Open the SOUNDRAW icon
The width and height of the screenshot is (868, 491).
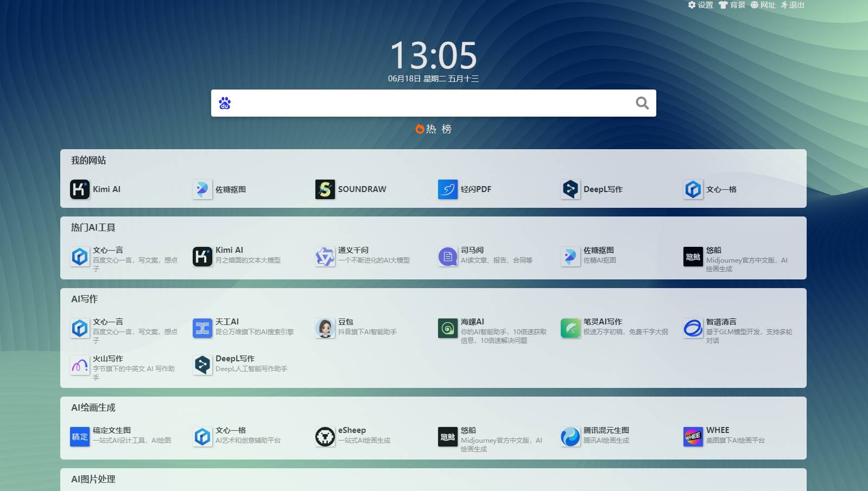(x=325, y=189)
